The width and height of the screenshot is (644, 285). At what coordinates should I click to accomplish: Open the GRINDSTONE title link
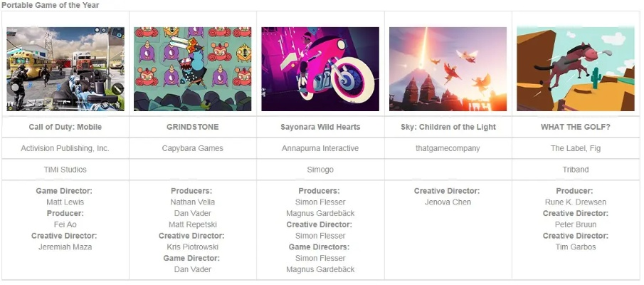click(x=193, y=127)
